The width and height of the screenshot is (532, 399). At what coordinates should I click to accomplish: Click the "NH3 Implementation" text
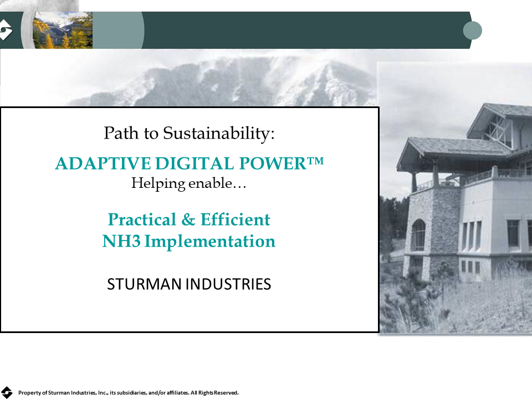tap(189, 242)
